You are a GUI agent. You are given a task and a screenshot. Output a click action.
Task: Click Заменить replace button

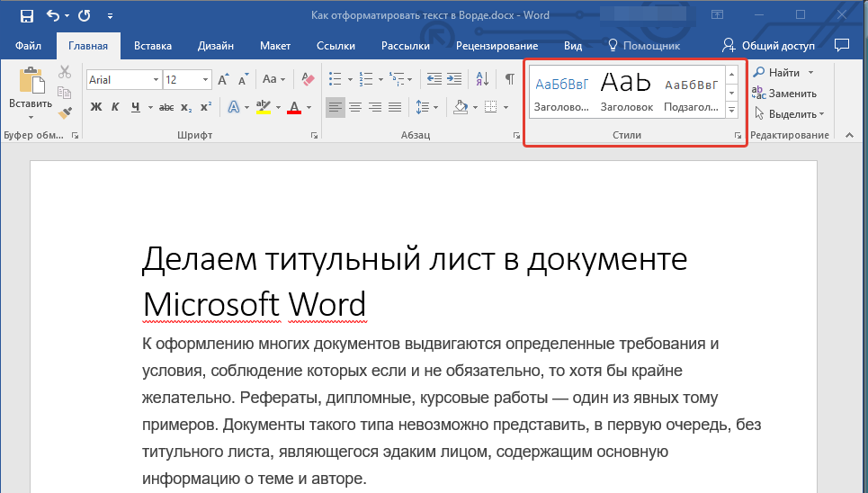tap(783, 93)
